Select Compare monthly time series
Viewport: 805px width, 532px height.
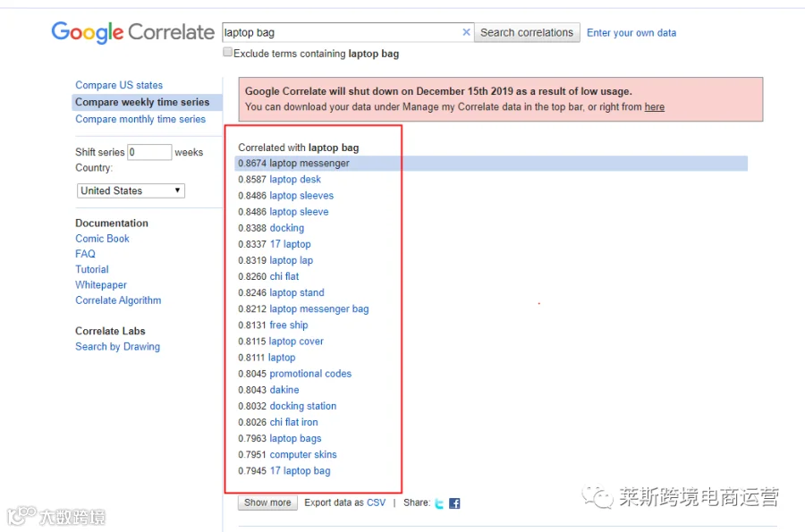click(x=140, y=119)
